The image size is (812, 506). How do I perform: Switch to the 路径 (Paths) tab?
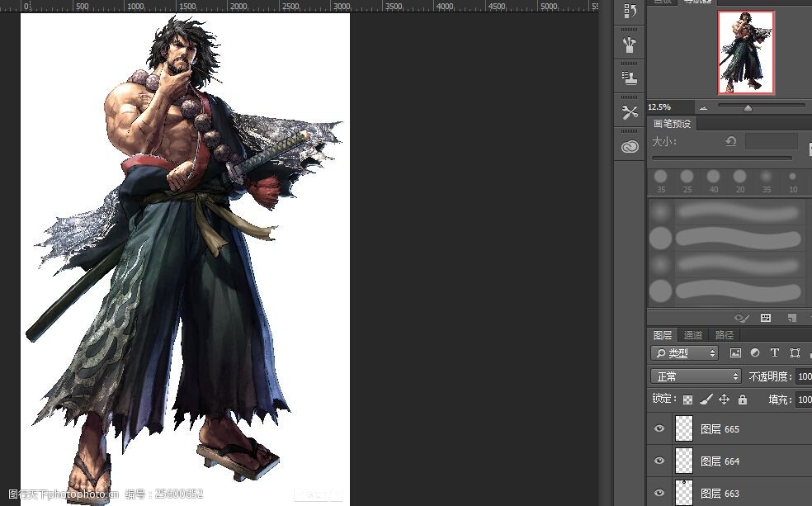725,335
